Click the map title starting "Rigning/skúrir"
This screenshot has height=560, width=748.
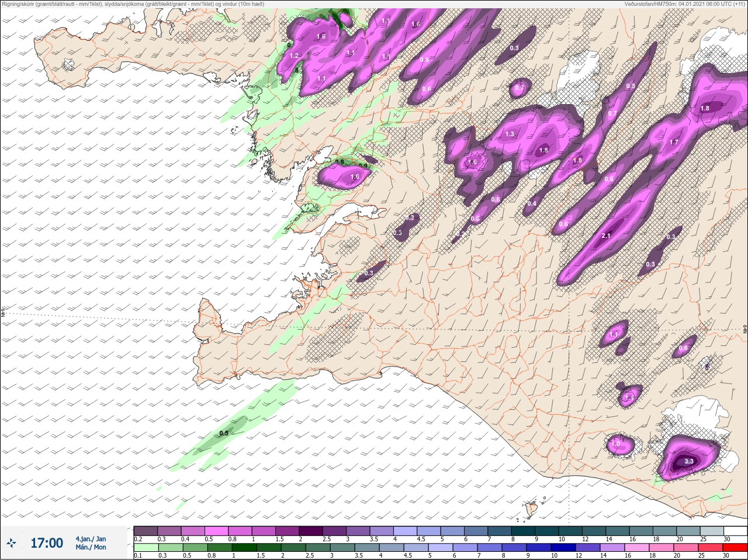(x=133, y=4)
